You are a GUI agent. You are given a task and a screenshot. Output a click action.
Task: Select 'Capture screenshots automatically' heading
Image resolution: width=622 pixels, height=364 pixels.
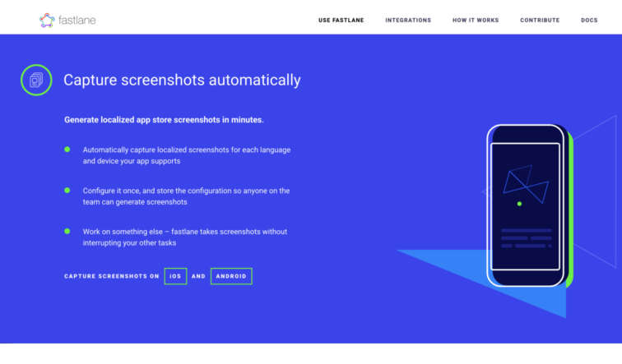tap(182, 80)
